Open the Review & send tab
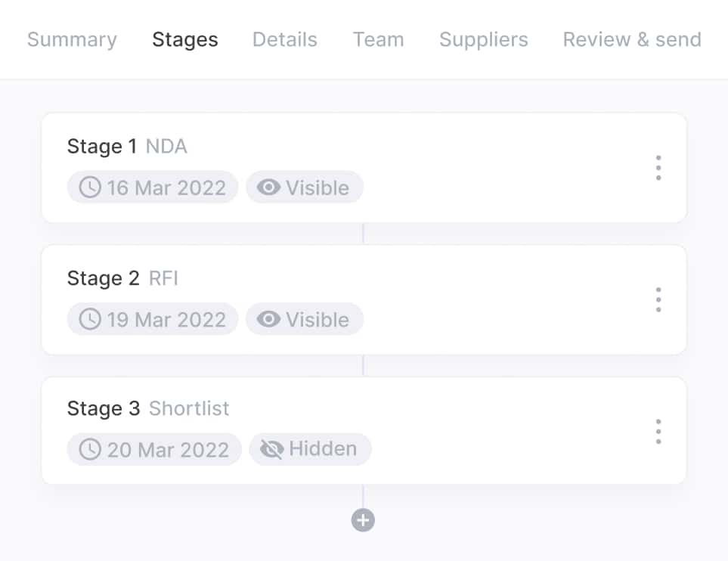This screenshot has width=728, height=561. click(x=631, y=39)
